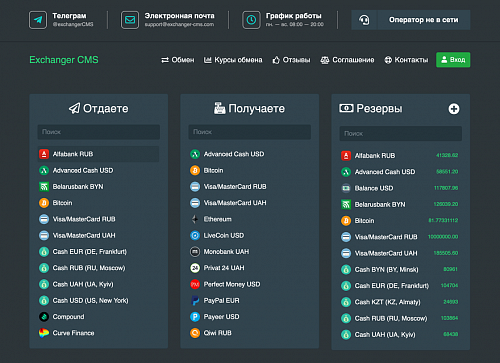This screenshot has height=363, width=500.
Task: Open the Обмен menu item
Action: tap(178, 60)
